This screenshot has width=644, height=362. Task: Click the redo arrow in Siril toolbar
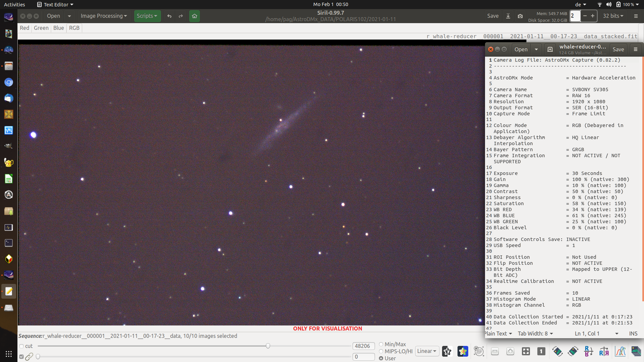181,16
